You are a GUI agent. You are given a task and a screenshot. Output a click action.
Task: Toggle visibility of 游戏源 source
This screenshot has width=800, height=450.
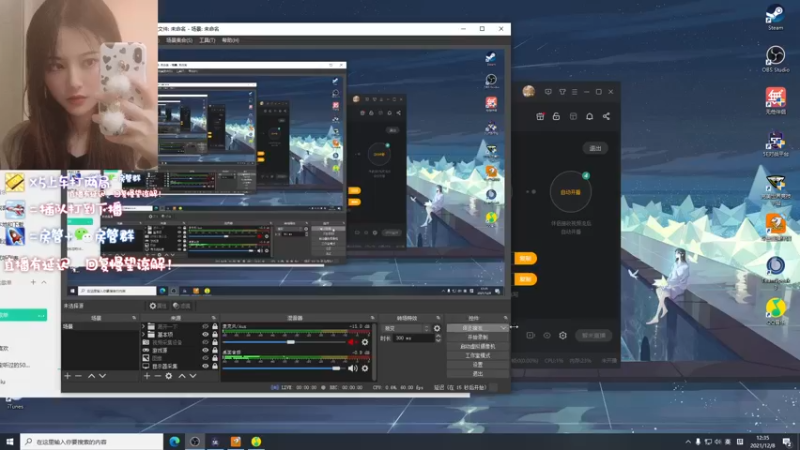[206, 351]
